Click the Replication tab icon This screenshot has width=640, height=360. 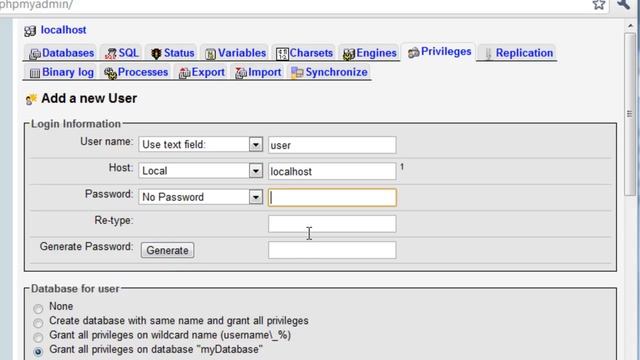(x=488, y=54)
